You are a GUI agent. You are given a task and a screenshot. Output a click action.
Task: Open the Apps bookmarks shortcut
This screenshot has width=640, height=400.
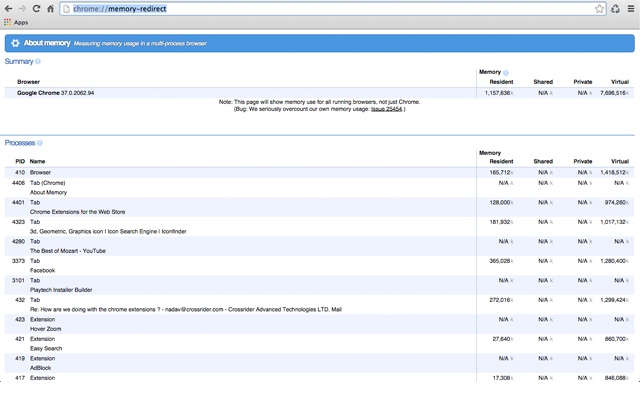15,21
